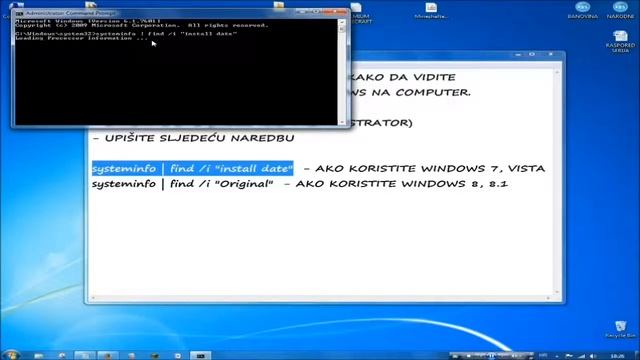Open the Recycle Bin desktop icon
The width and height of the screenshot is (640, 360).
620,329
